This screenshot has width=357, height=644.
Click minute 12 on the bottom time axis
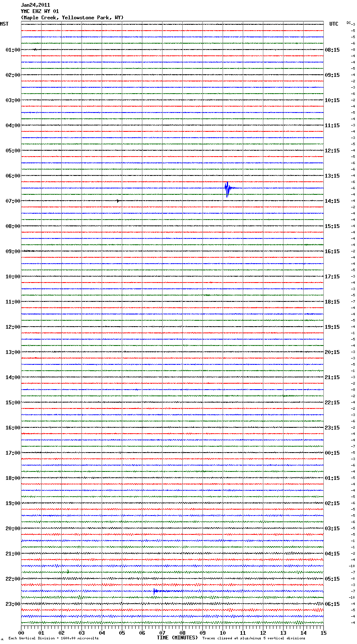pos(263,633)
